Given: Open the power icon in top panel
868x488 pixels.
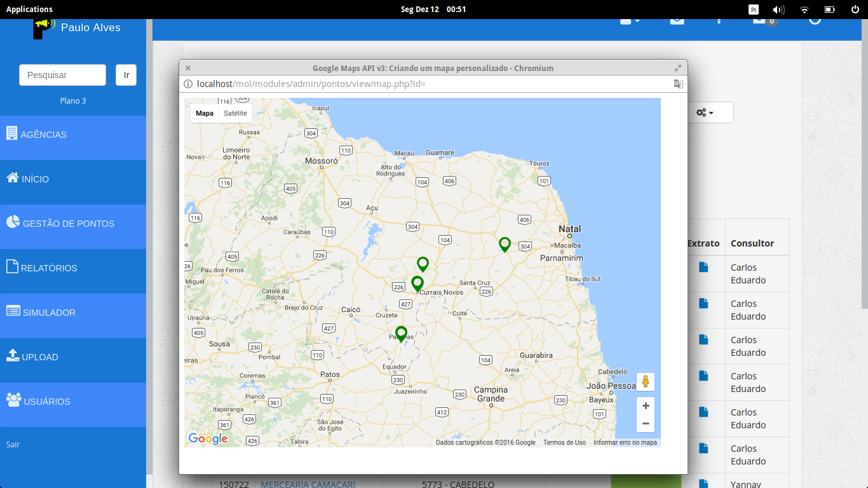Looking at the screenshot, I should [855, 10].
